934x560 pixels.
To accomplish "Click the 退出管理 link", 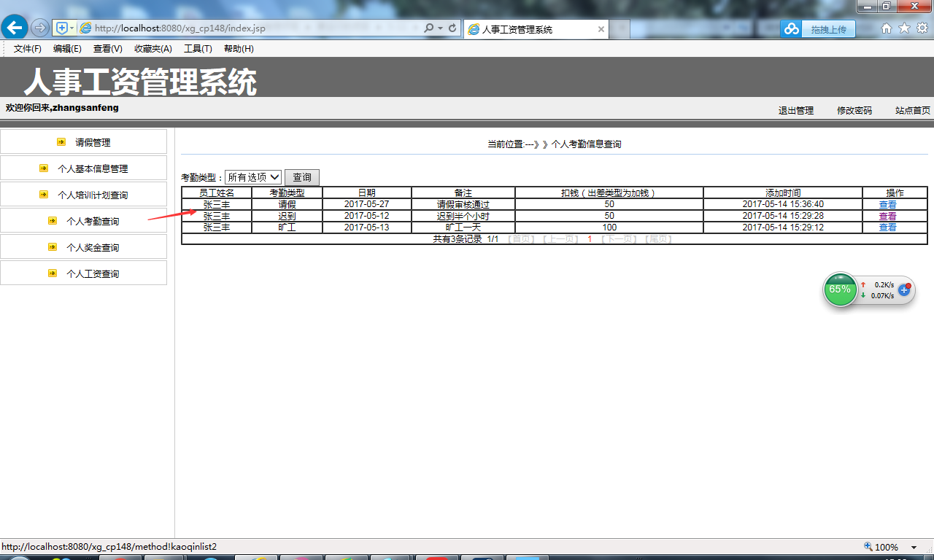I will (796, 111).
